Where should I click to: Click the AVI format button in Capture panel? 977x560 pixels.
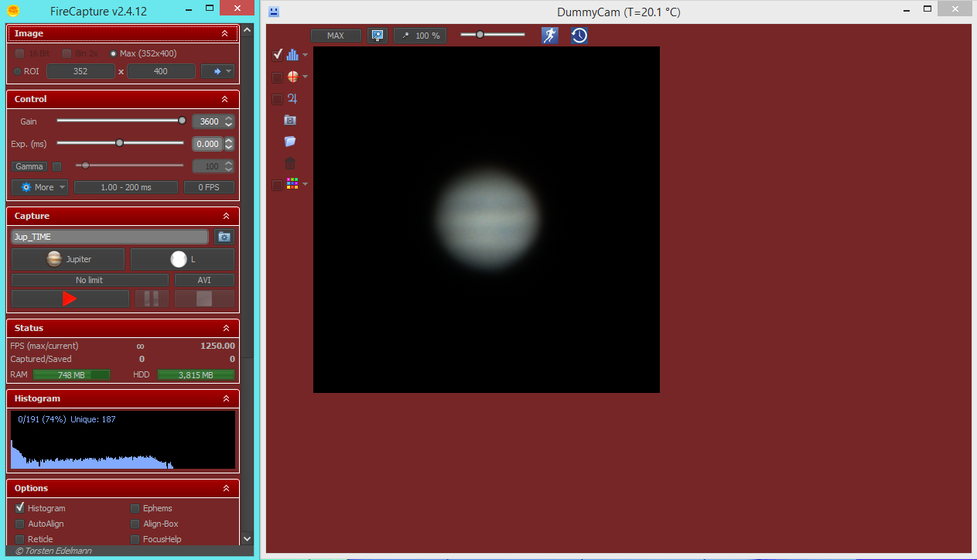pyautogui.click(x=204, y=279)
